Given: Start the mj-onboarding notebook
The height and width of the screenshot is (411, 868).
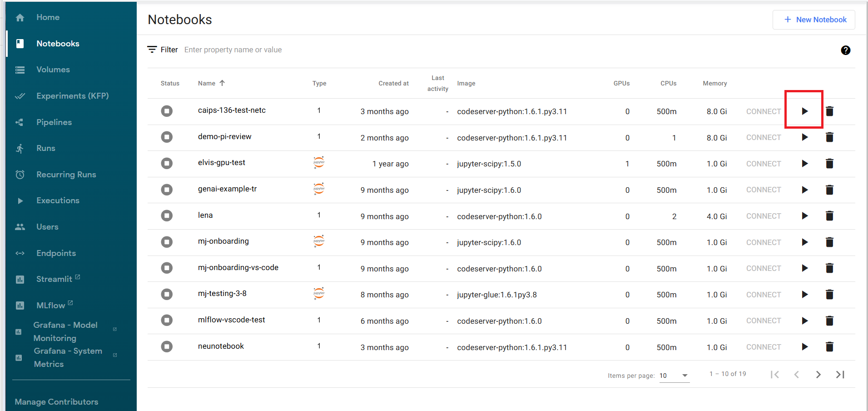Looking at the screenshot, I should tap(804, 242).
